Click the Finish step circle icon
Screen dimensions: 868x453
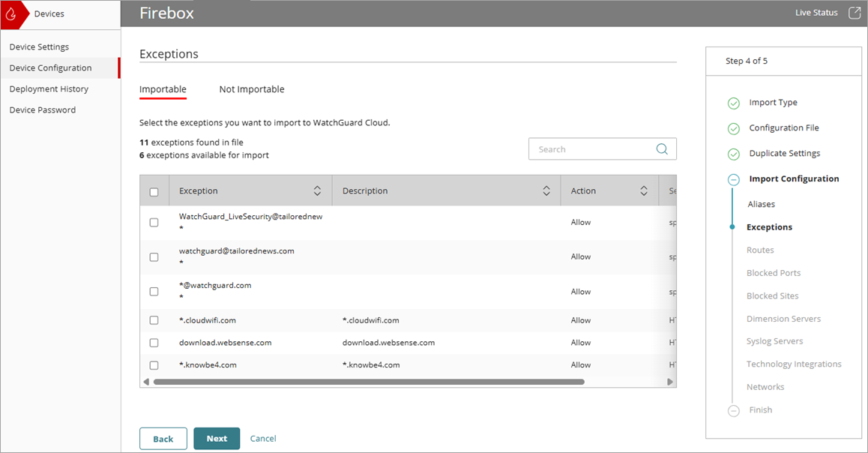[734, 410]
